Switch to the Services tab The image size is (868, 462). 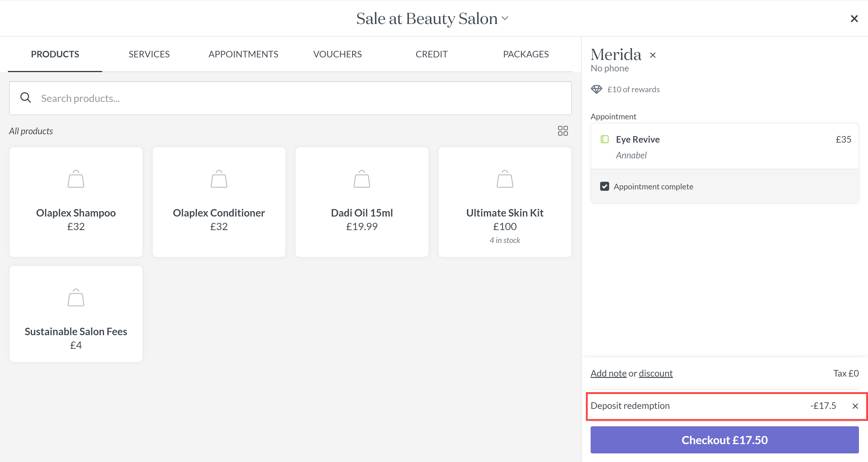[x=149, y=54]
